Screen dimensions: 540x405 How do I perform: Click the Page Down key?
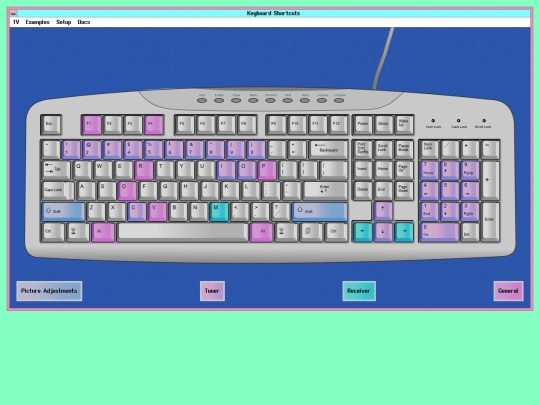click(x=404, y=191)
